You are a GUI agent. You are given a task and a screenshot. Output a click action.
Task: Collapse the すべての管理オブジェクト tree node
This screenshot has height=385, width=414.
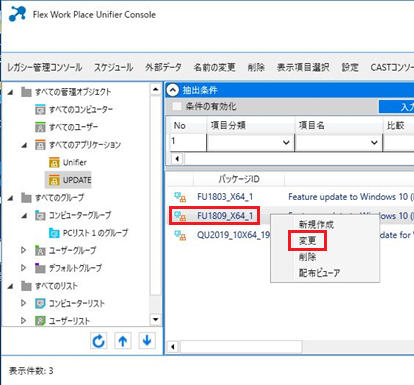point(11,92)
